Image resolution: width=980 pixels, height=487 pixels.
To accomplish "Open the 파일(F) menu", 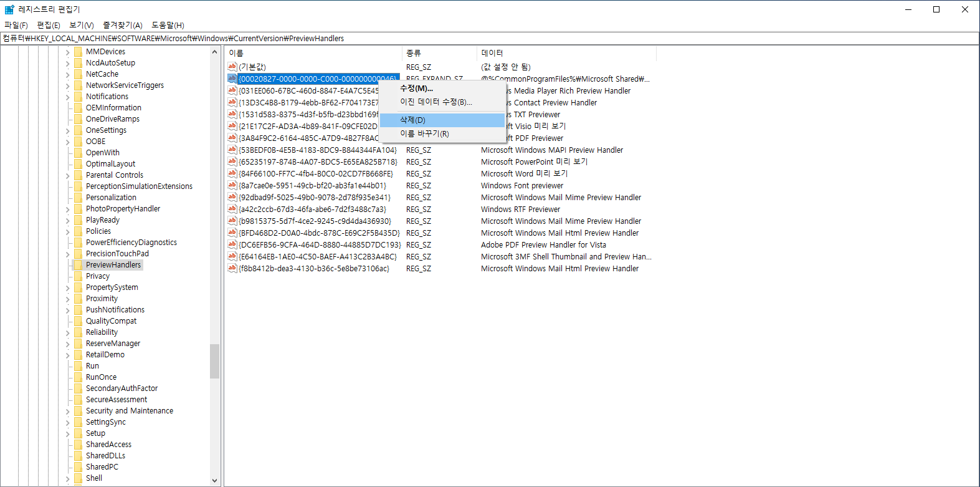I will [16, 25].
